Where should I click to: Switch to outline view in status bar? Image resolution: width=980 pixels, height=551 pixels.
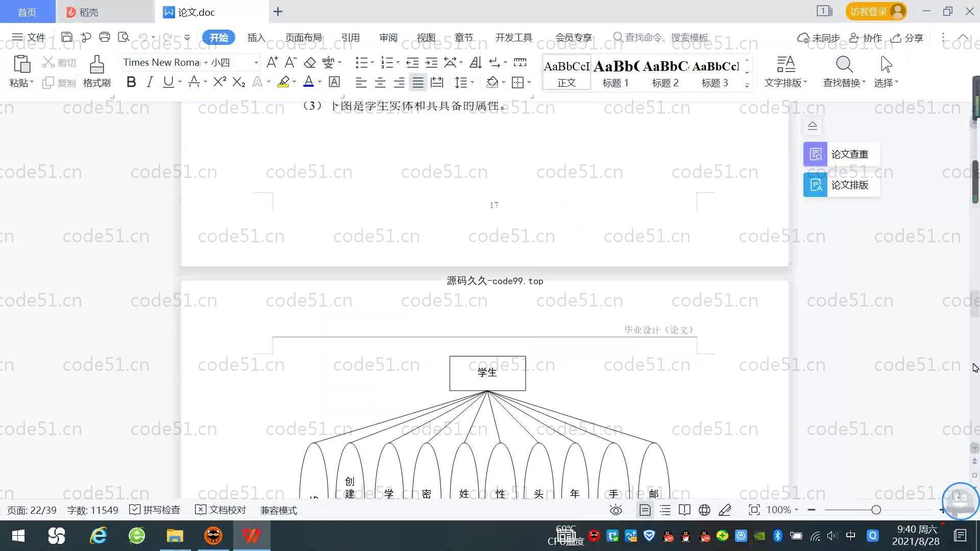pyautogui.click(x=665, y=510)
